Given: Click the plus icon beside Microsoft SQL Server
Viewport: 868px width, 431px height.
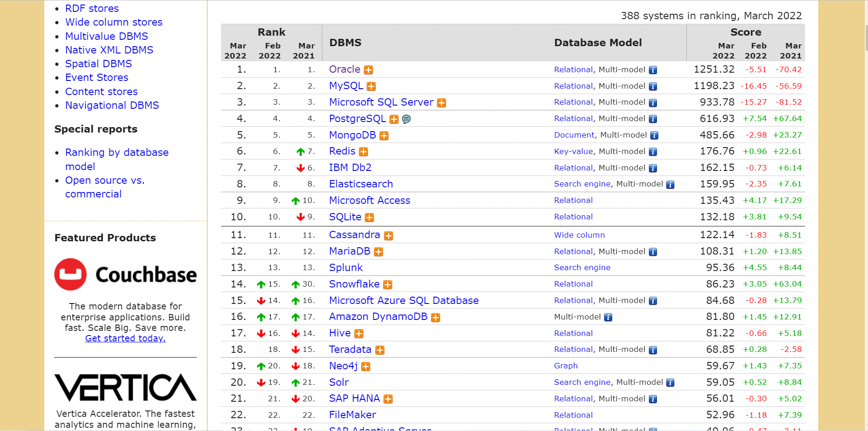Looking at the screenshot, I should pyautogui.click(x=442, y=103).
